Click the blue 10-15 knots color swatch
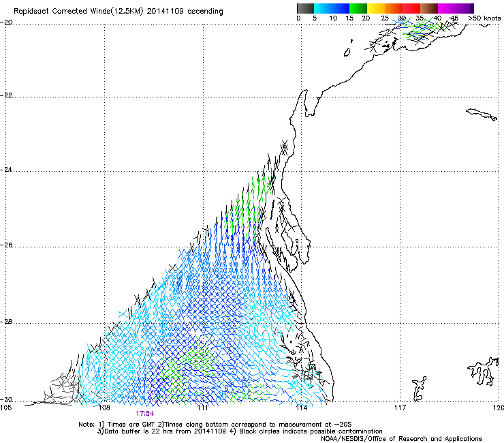The image size is (504, 443). click(x=341, y=8)
